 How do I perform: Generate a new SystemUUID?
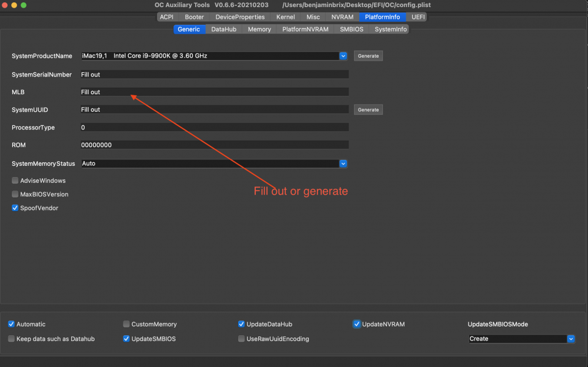(x=368, y=109)
